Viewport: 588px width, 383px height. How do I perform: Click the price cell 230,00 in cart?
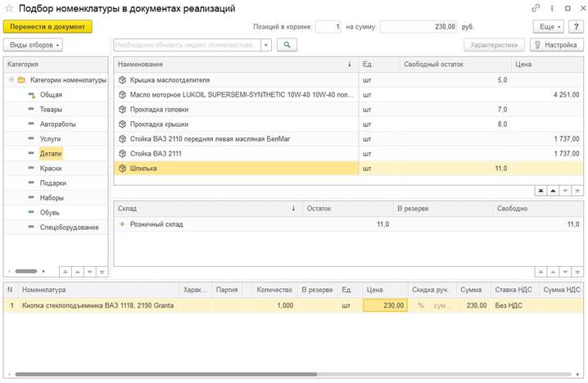(385, 305)
